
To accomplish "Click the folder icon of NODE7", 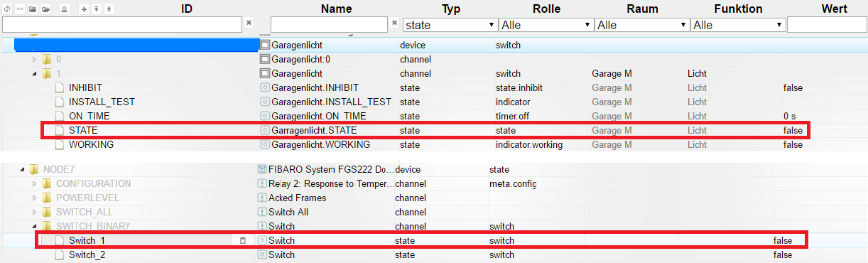I will (34, 169).
